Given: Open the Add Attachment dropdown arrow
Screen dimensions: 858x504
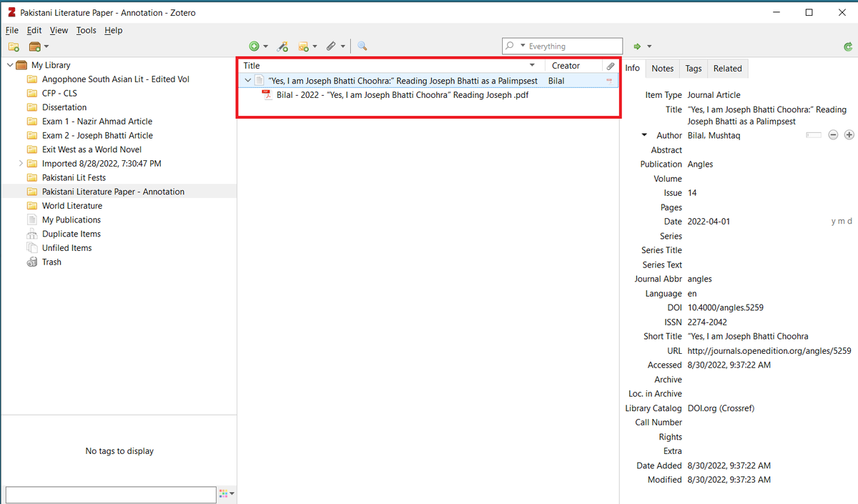Looking at the screenshot, I should (343, 46).
